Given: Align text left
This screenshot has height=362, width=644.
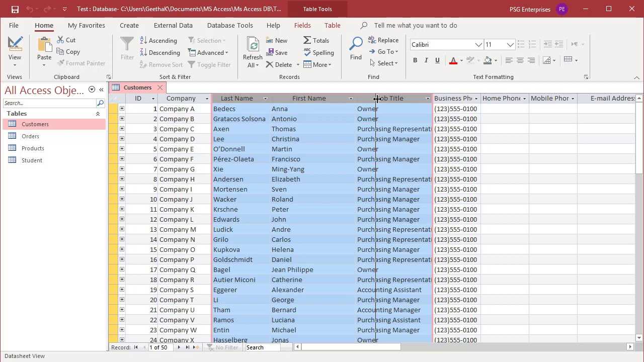Looking at the screenshot, I should pyautogui.click(x=509, y=60).
